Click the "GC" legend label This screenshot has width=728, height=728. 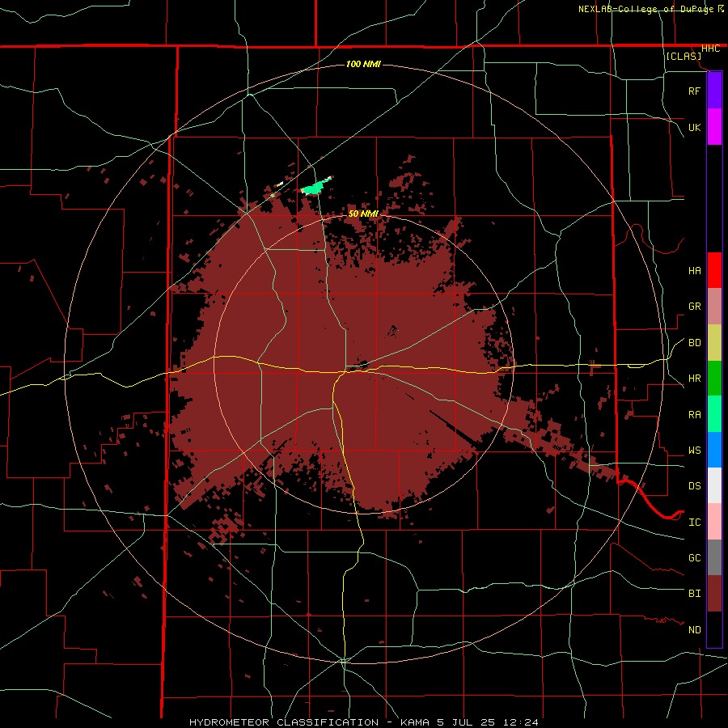(694, 557)
